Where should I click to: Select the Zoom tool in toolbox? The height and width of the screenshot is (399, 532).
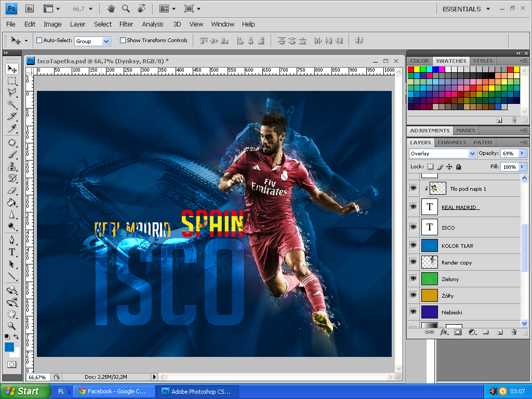[11, 326]
